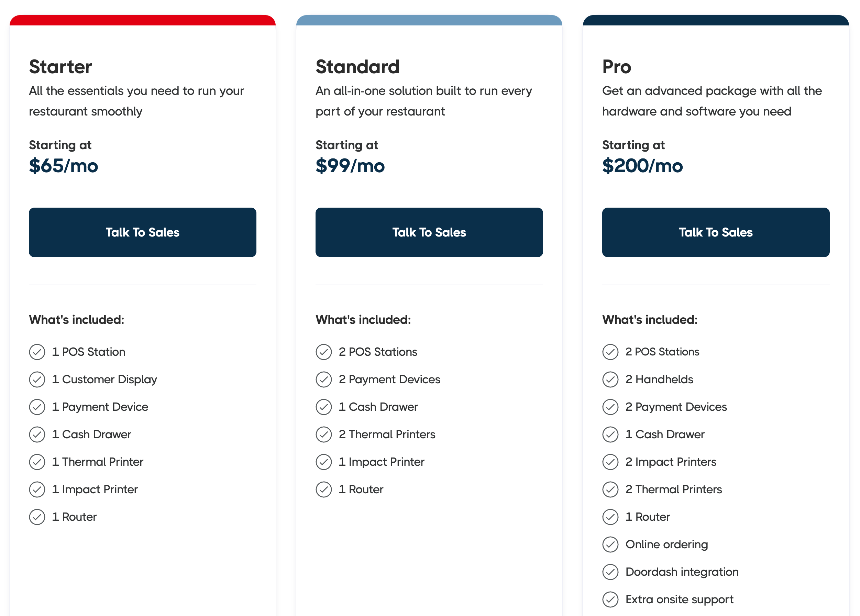Screen dimensions: 860x616
Task: Click checkmark icon beside 1 POS Station
Action: coord(37,352)
